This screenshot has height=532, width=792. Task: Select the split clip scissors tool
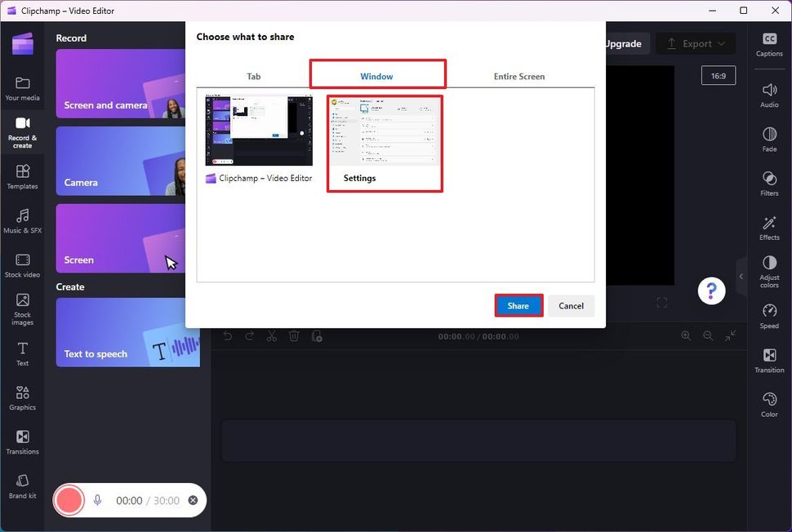[271, 335]
